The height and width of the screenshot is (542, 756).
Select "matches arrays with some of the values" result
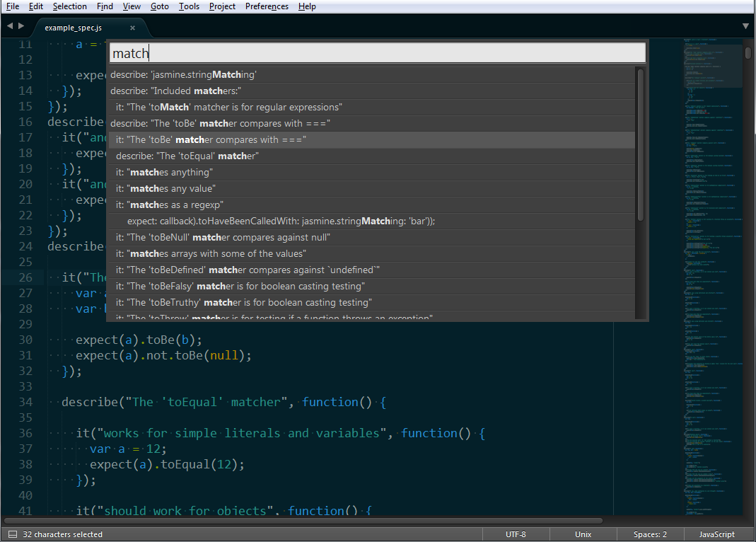tap(372, 253)
